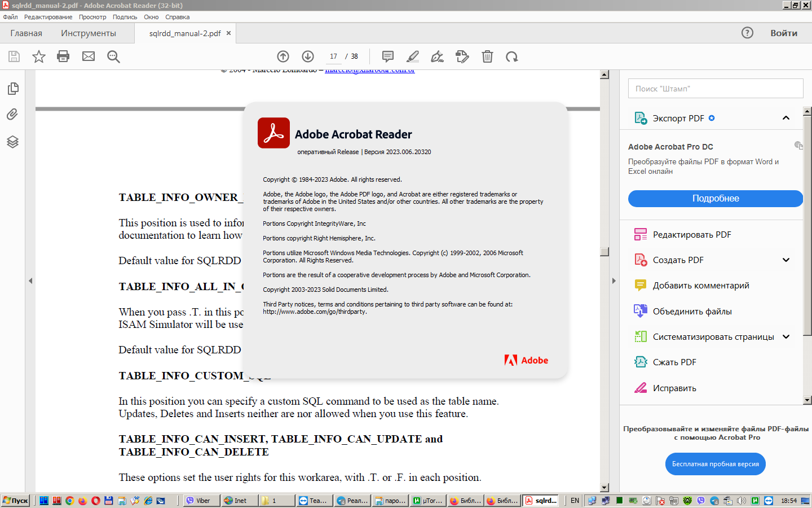Click the Save file icon in toolbar

tap(14, 56)
